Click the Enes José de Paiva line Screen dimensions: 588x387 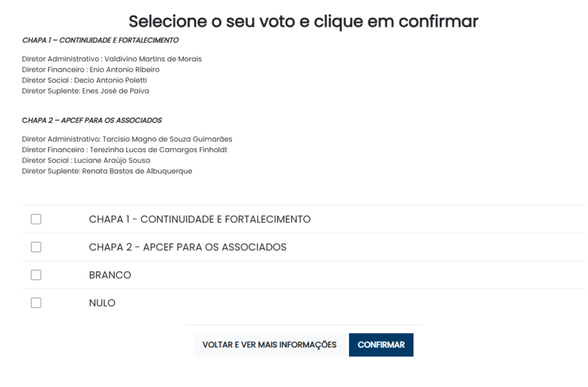pyautogui.click(x=86, y=91)
